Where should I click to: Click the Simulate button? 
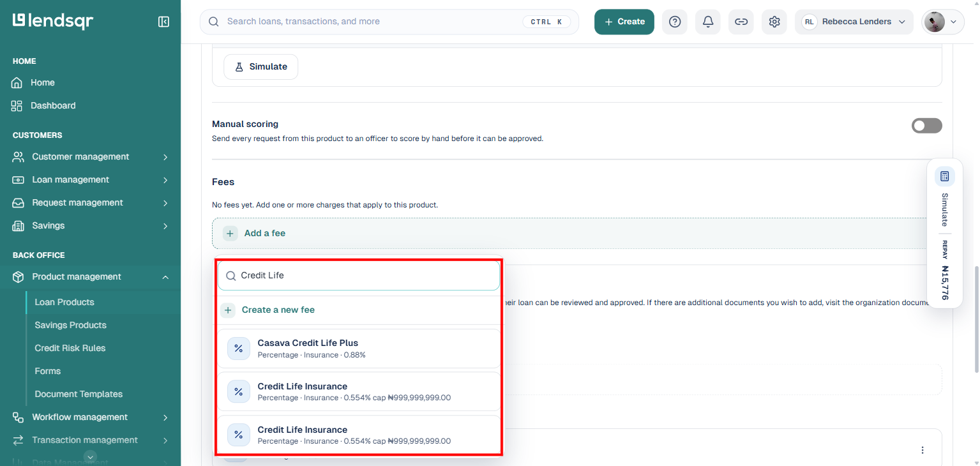pyautogui.click(x=260, y=67)
